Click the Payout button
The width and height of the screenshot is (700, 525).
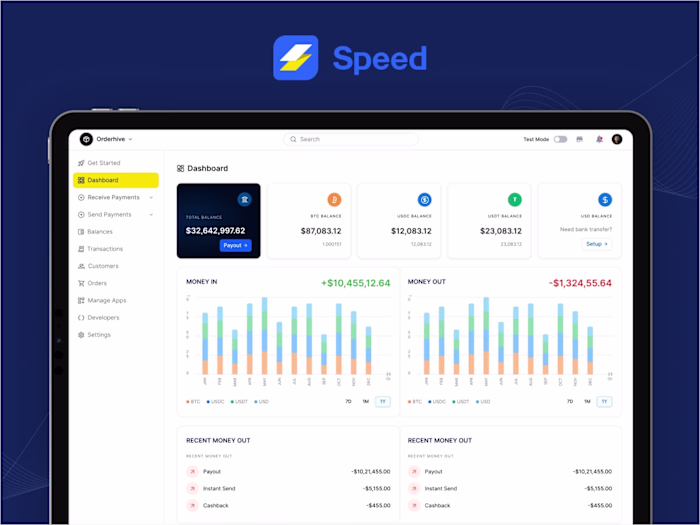(x=235, y=245)
